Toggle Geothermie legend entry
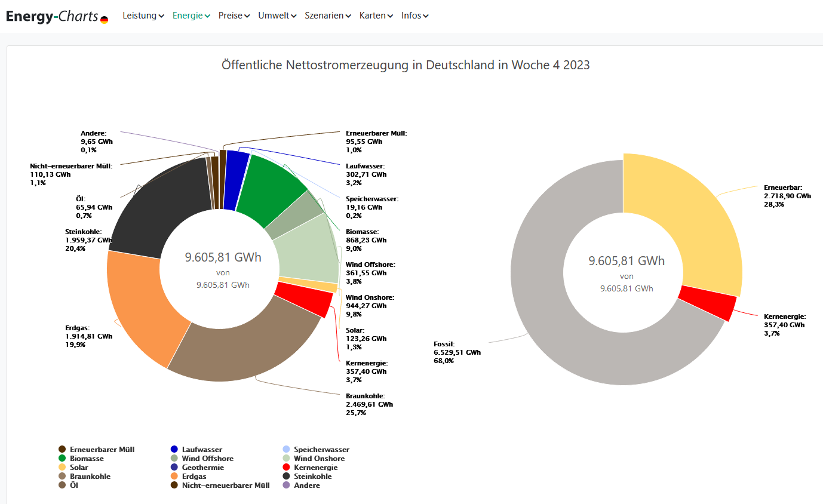This screenshot has height=504, width=823. (197, 467)
